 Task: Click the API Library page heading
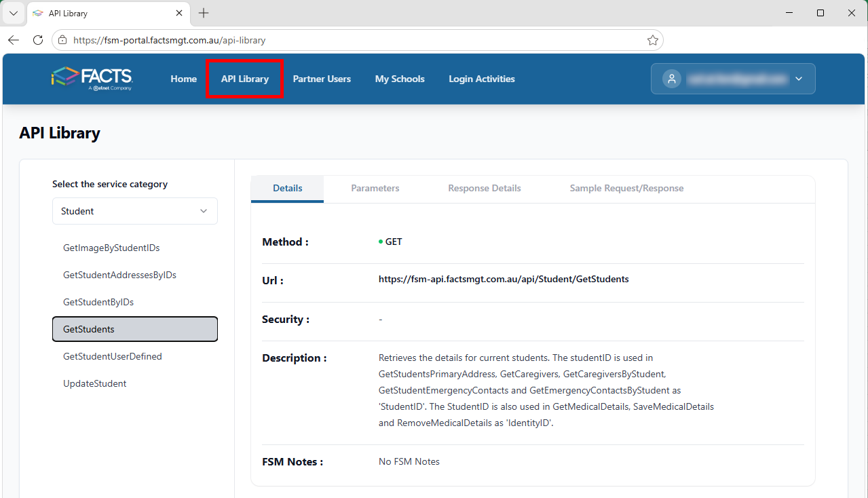pos(60,133)
